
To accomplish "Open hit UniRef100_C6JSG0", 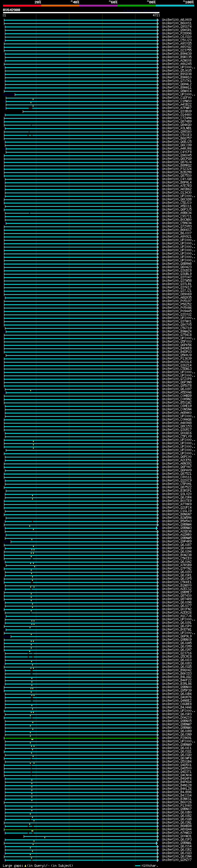I will (176, 37).
